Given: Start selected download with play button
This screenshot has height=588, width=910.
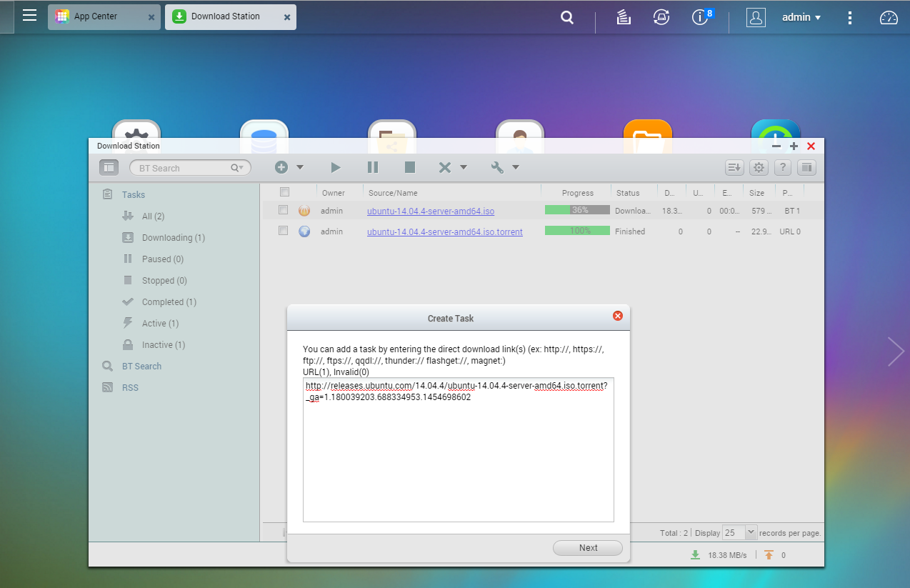Looking at the screenshot, I should pyautogui.click(x=336, y=167).
